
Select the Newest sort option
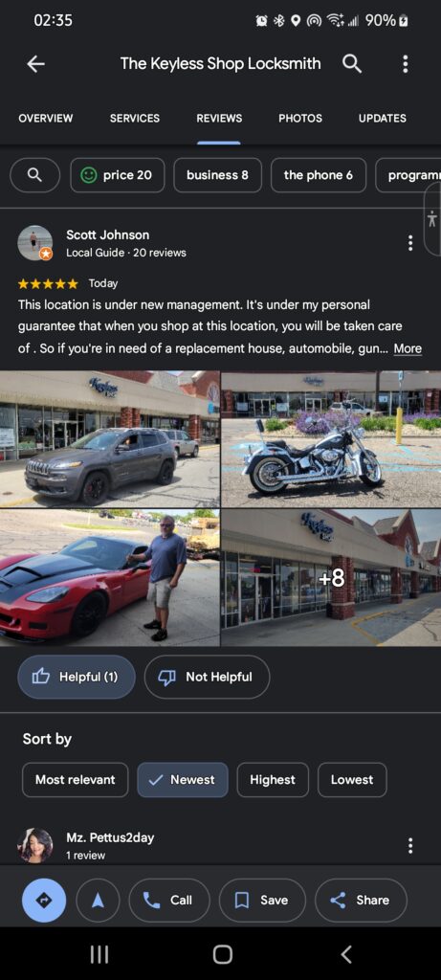coord(183,779)
